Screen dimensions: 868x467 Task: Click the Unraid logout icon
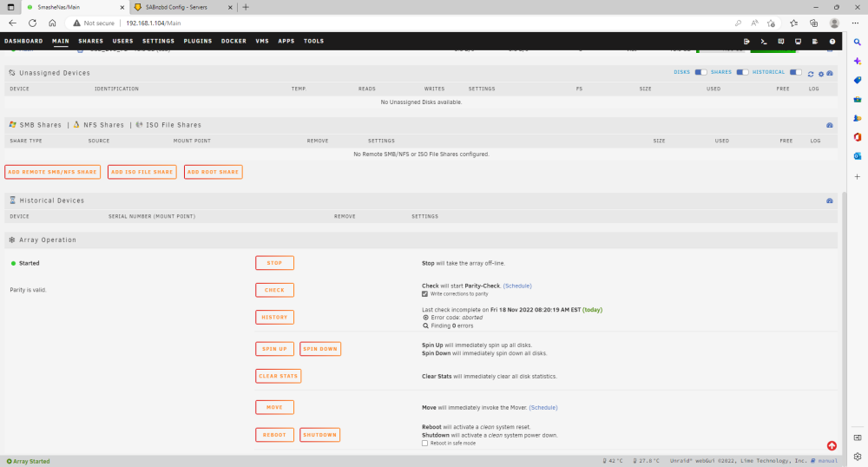click(746, 42)
